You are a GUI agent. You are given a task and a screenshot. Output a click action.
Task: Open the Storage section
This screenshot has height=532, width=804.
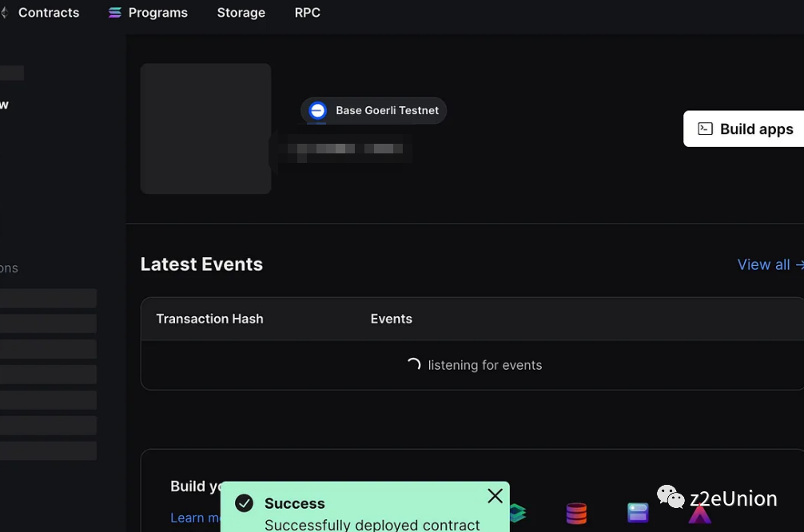point(241,12)
